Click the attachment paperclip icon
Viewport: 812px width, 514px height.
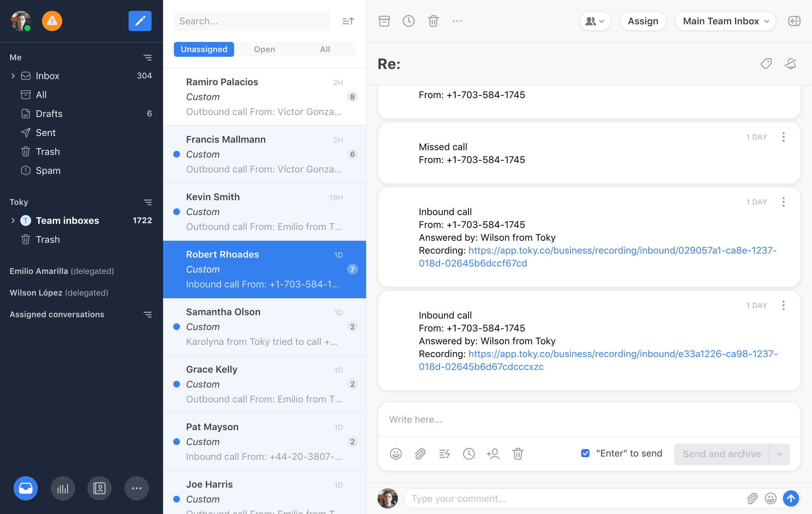(419, 454)
